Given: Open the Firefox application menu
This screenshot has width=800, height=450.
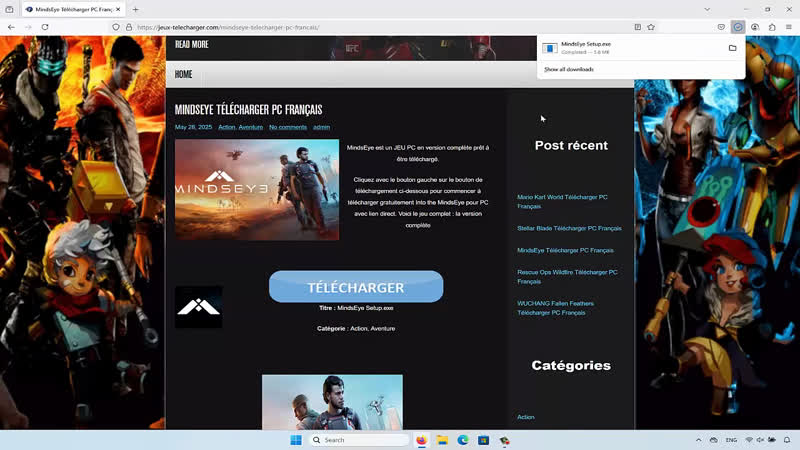Looking at the screenshot, I should (x=789, y=27).
